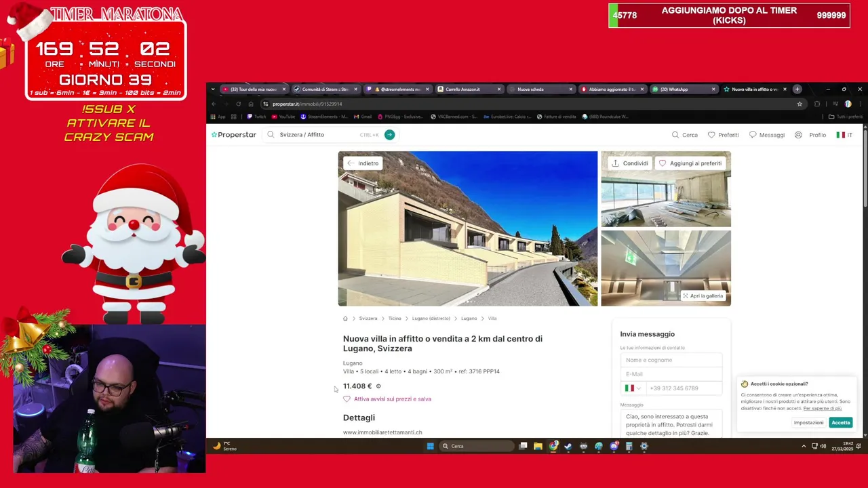
Task: Select Svizzera in the breadcrumb
Action: pos(368,319)
